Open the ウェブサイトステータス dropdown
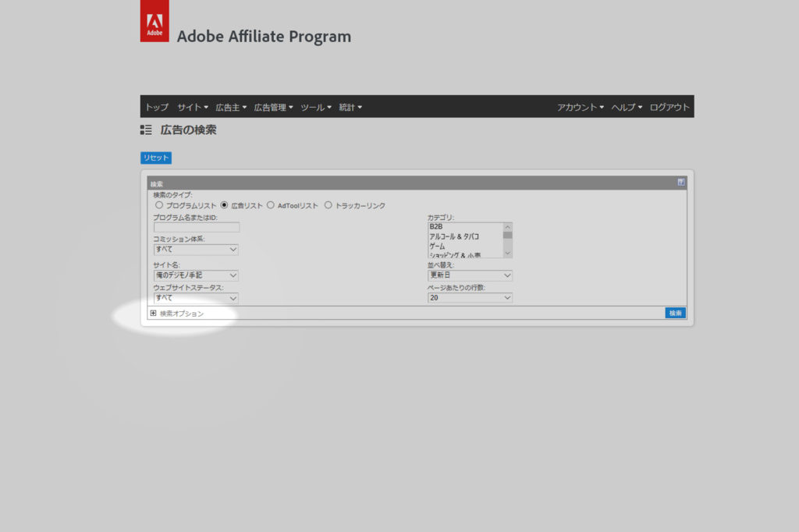The image size is (799, 532). pos(196,298)
